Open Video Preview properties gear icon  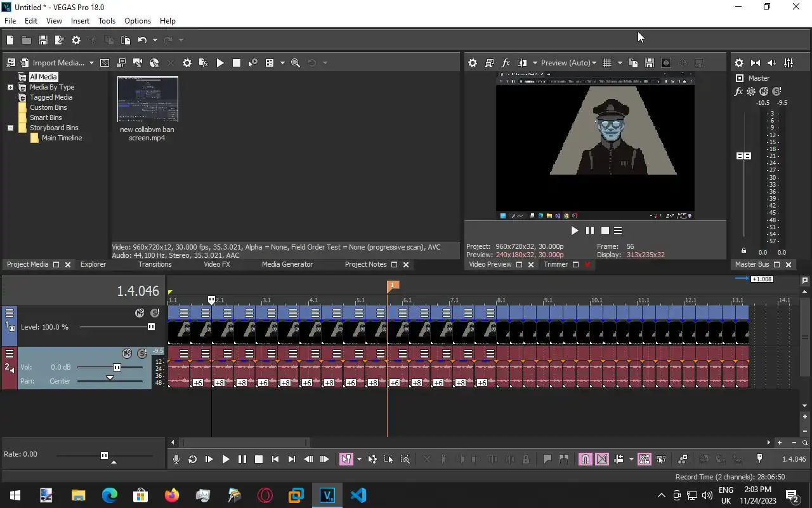[x=473, y=63]
